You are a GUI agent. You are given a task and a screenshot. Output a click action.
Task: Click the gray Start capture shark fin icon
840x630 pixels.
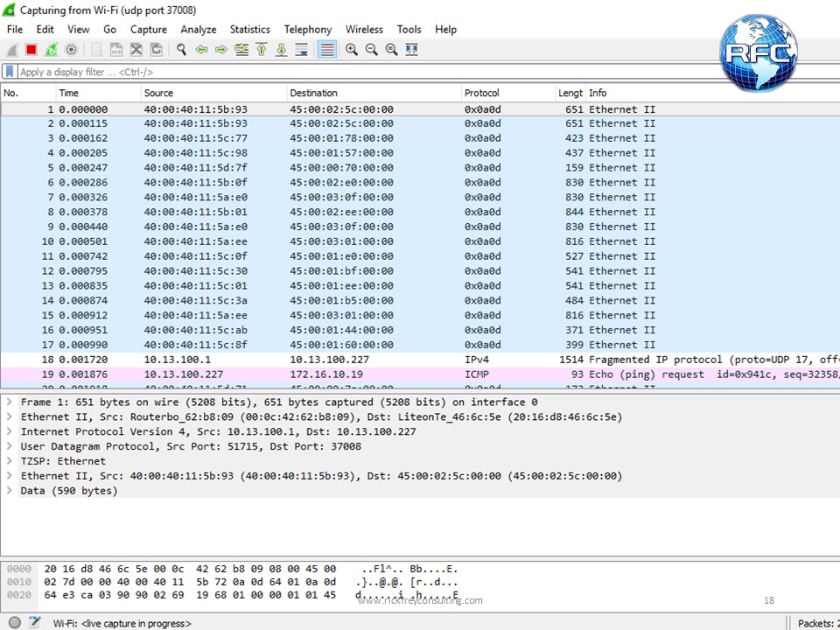(11, 51)
